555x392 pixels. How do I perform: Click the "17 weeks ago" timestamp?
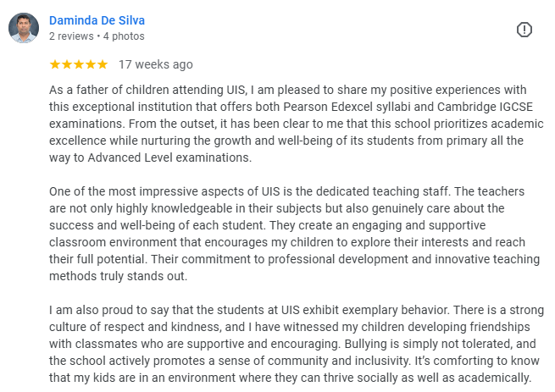tap(155, 64)
